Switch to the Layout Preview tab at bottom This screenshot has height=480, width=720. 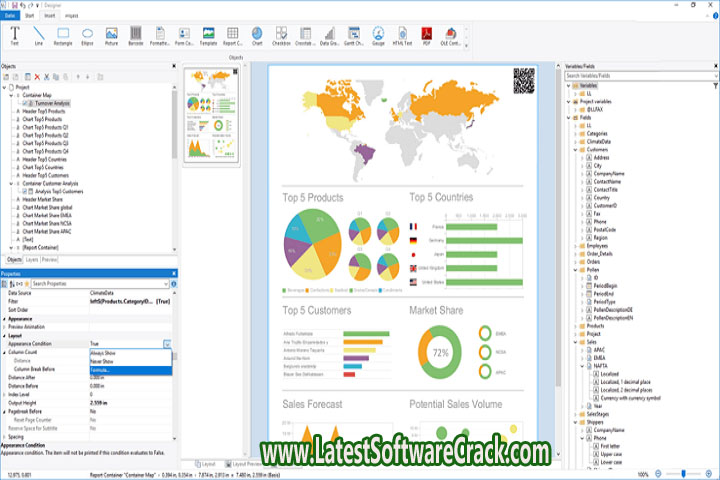(x=242, y=464)
